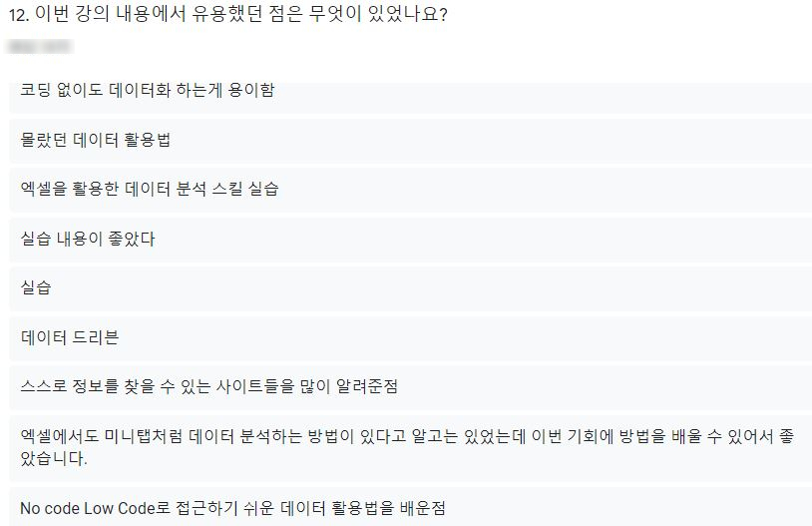Click the blurred response count label
The height and width of the screenshot is (526, 812).
(40, 47)
